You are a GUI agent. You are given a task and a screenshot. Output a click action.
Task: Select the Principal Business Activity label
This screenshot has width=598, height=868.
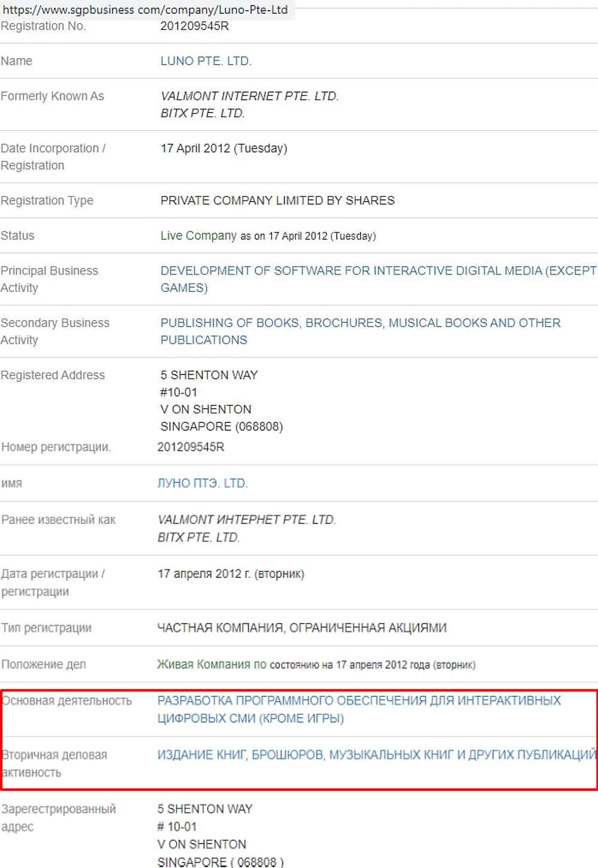(x=49, y=279)
